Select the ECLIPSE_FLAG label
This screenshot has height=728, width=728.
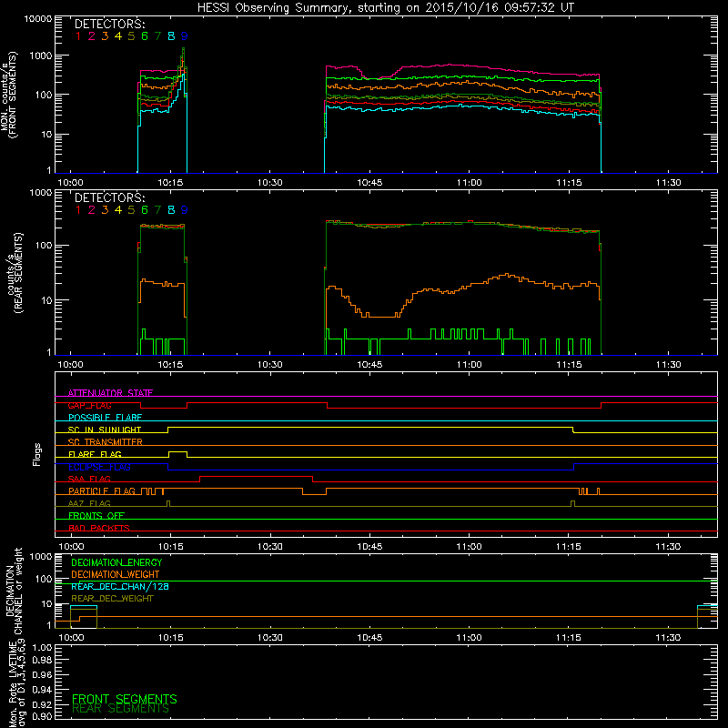[x=99, y=467]
